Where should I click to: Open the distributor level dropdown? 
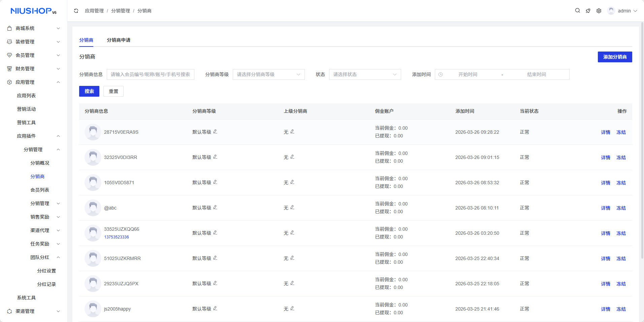tap(268, 74)
